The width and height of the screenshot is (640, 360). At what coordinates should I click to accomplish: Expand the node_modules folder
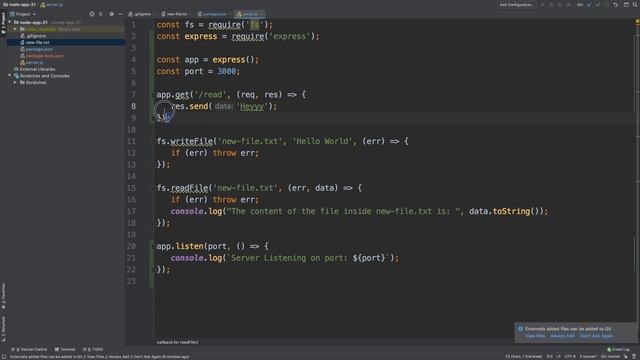[15, 29]
